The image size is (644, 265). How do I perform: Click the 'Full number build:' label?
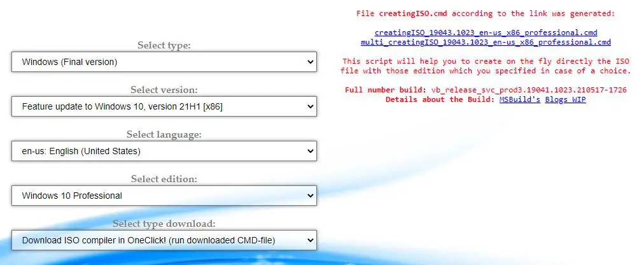[x=386, y=90]
